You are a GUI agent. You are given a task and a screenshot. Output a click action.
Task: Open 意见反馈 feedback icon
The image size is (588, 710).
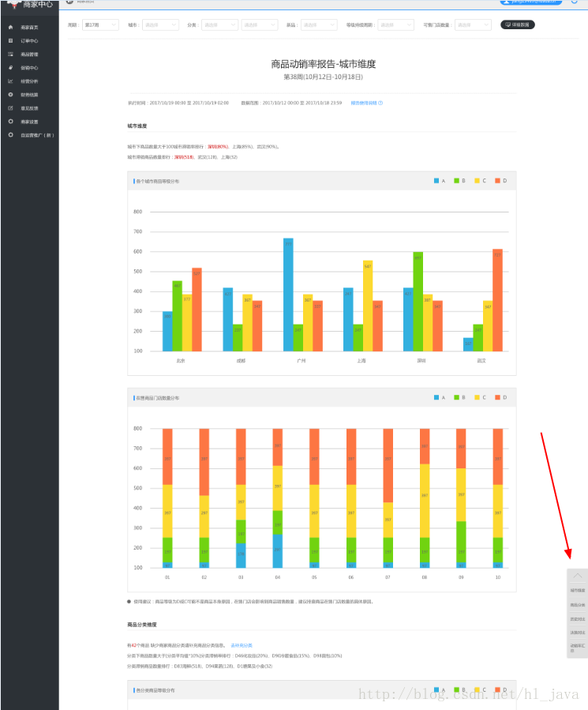click(x=10, y=108)
